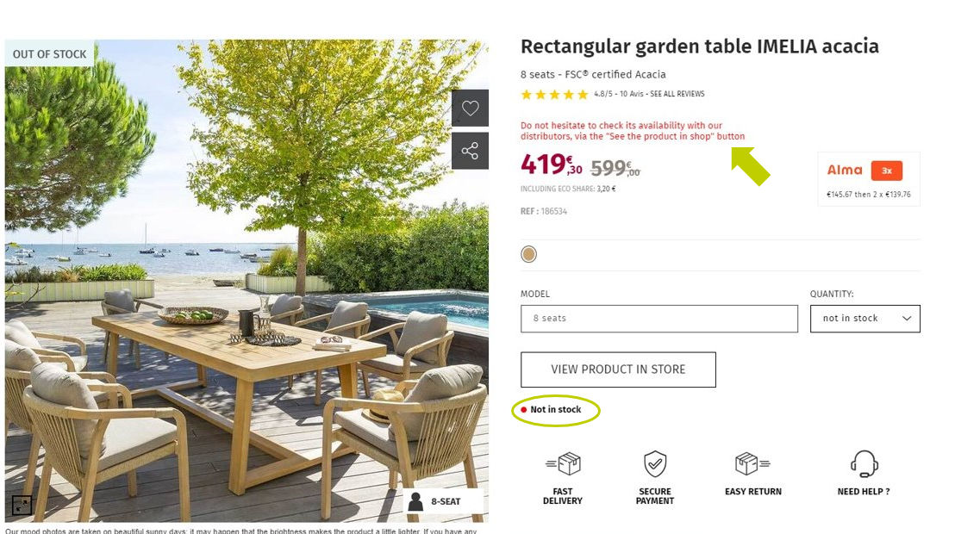Click View Product In Store button
The height and width of the screenshot is (534, 980).
[618, 369]
